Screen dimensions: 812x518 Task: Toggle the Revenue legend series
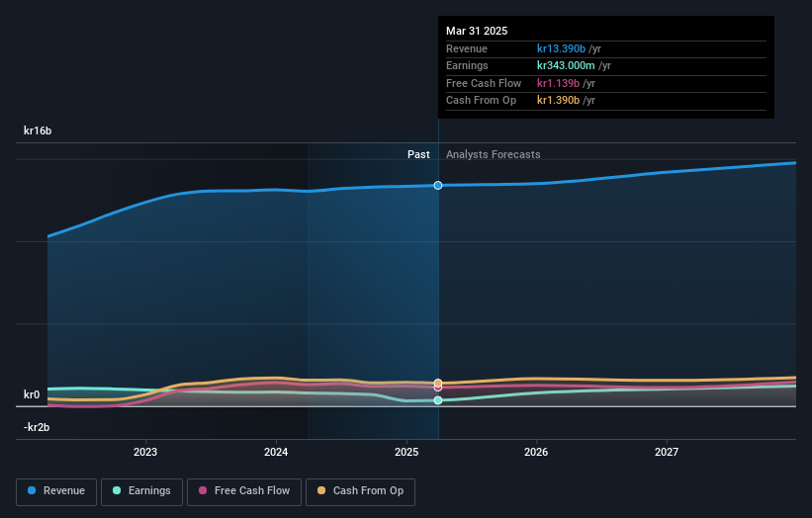point(56,491)
